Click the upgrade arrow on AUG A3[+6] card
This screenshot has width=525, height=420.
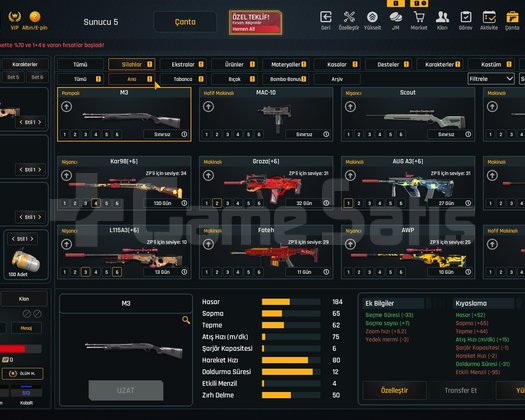tap(350, 176)
